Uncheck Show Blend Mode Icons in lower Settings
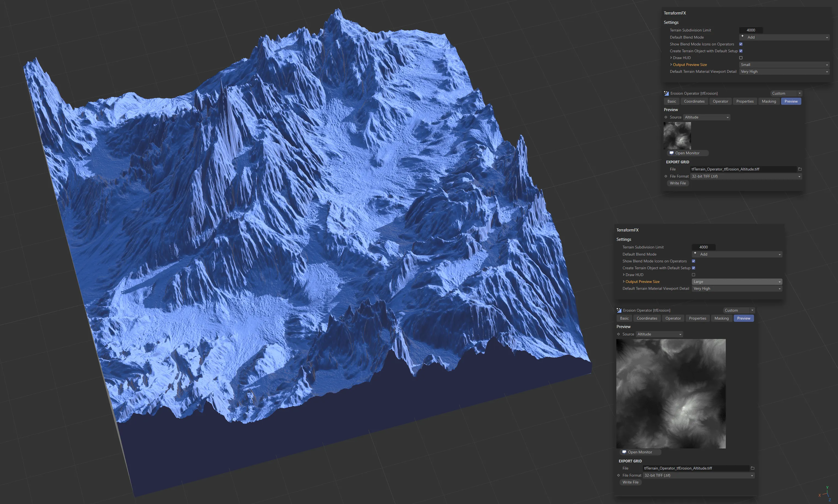The image size is (838, 504). [x=693, y=261]
